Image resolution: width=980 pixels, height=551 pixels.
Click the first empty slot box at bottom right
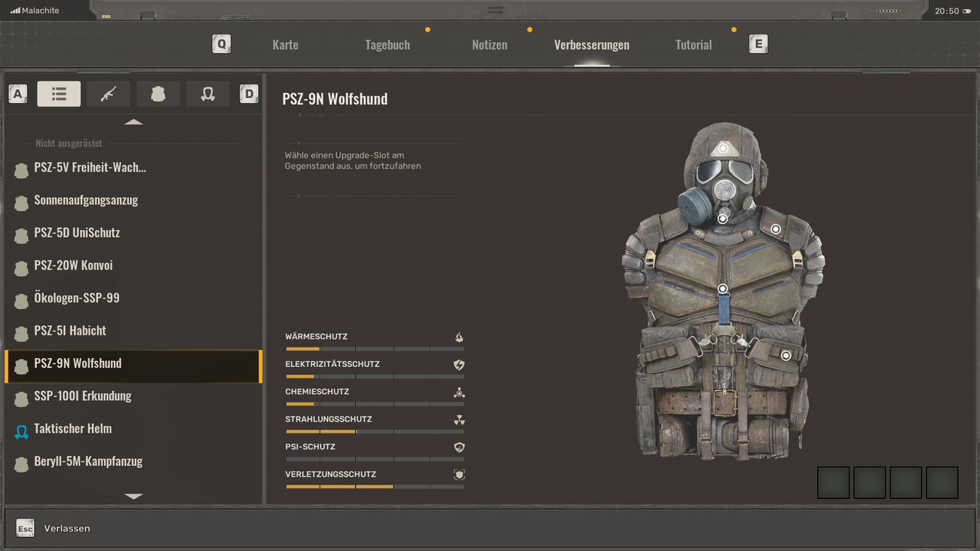[833, 482]
